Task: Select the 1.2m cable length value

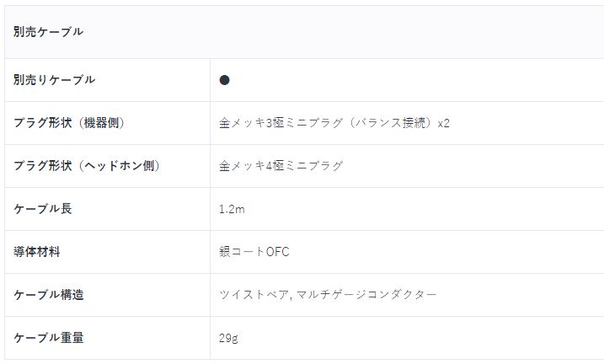Action: 232,209
